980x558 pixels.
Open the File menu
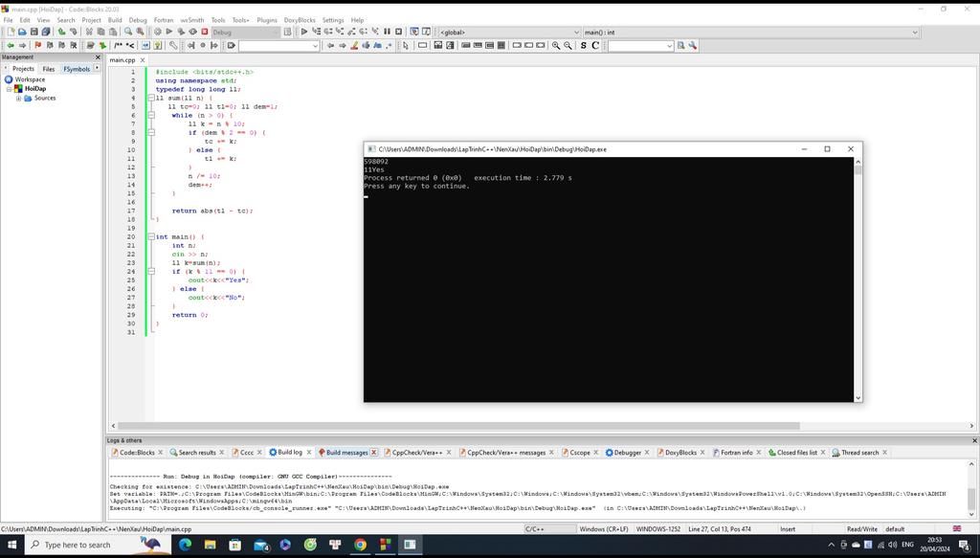click(x=8, y=20)
